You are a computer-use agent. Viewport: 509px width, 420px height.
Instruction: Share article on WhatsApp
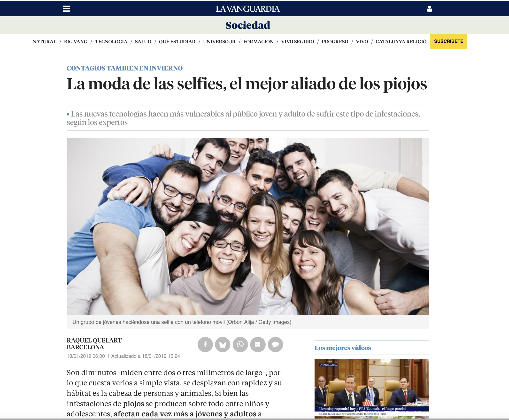coord(240,344)
